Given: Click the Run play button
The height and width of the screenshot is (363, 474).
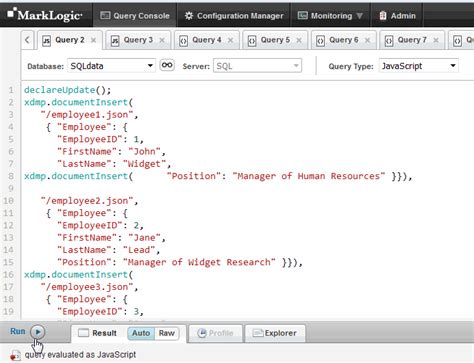Looking at the screenshot, I should click(x=38, y=332).
